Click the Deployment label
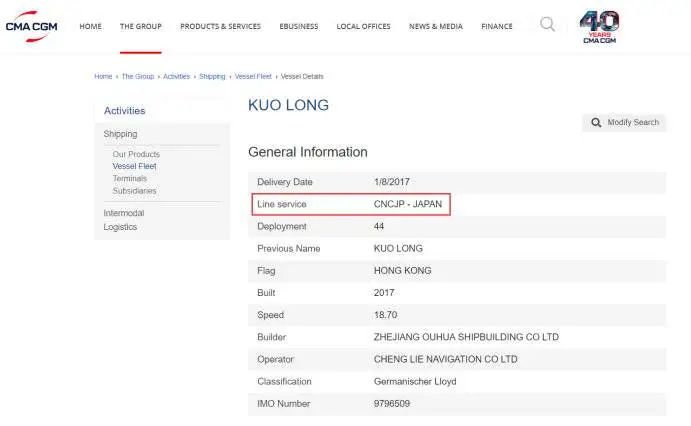Viewport: 691px width, 426px height. 282,226
